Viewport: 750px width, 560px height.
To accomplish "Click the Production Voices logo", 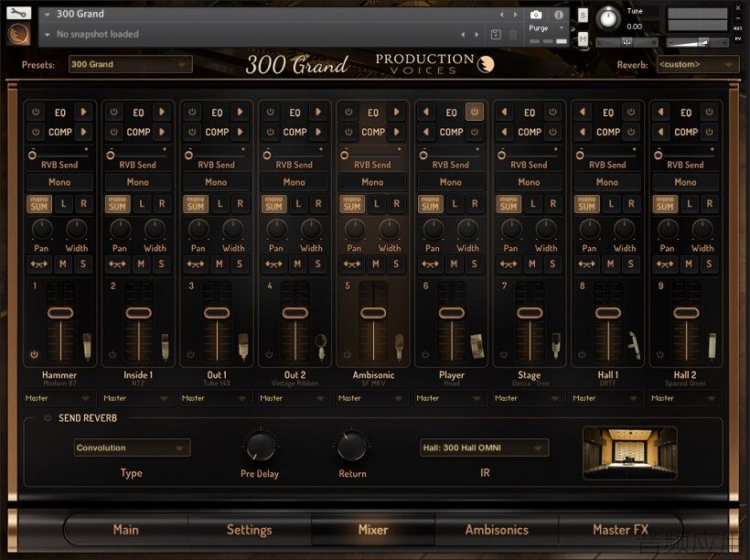I will [434, 64].
